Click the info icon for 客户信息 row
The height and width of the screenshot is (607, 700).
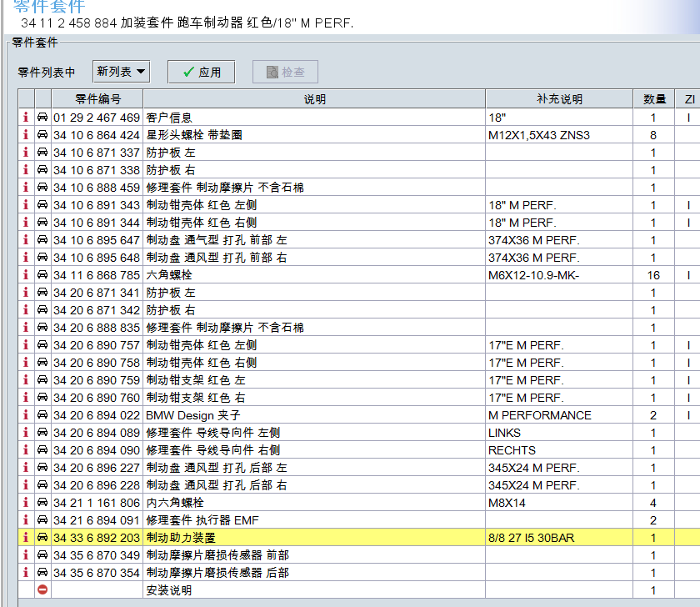[x=26, y=118]
